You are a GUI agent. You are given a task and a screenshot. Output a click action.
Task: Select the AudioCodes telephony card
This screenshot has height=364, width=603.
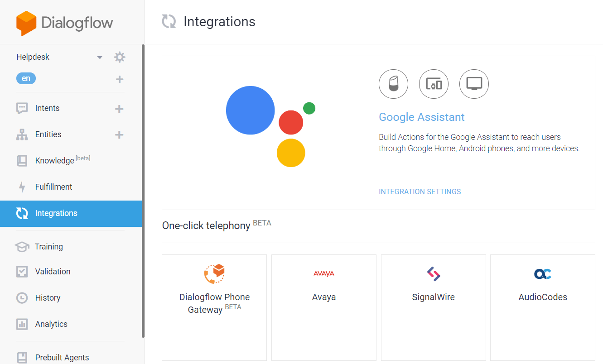click(x=543, y=307)
